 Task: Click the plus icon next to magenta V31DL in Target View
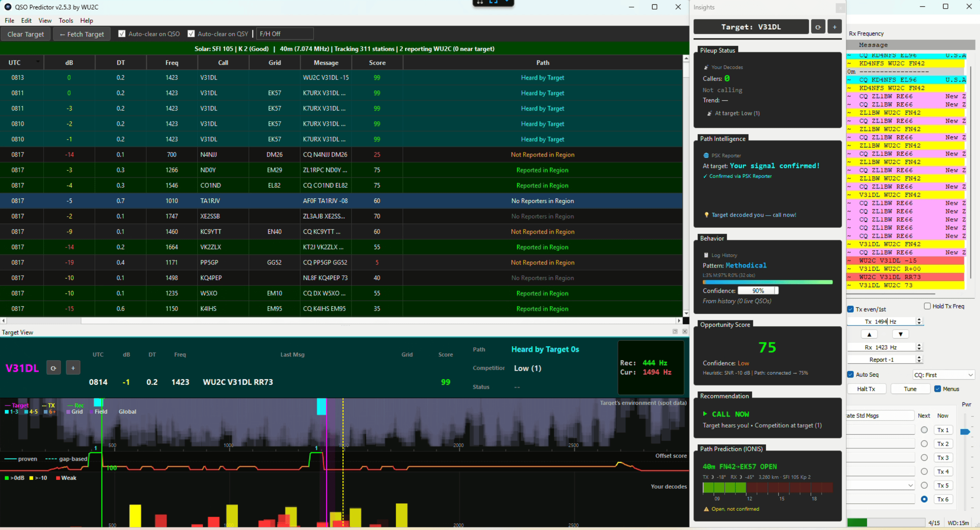pos(73,368)
